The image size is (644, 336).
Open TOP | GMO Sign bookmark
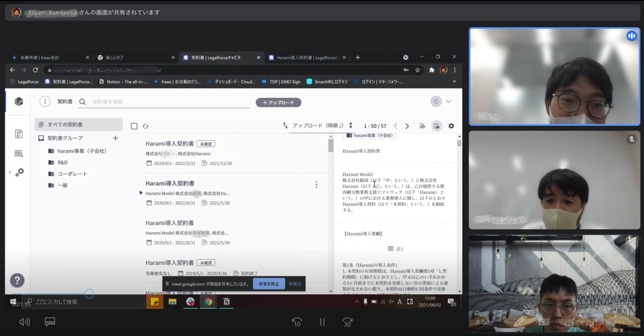point(281,81)
